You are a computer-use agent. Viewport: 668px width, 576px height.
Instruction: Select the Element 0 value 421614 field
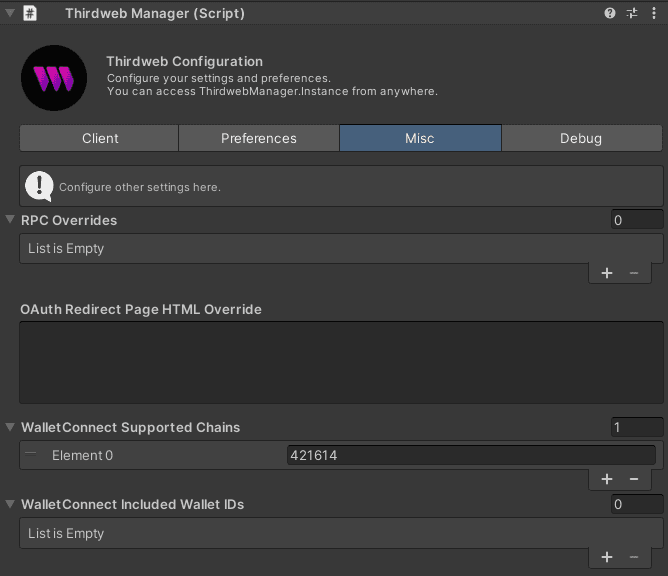[x=471, y=455]
